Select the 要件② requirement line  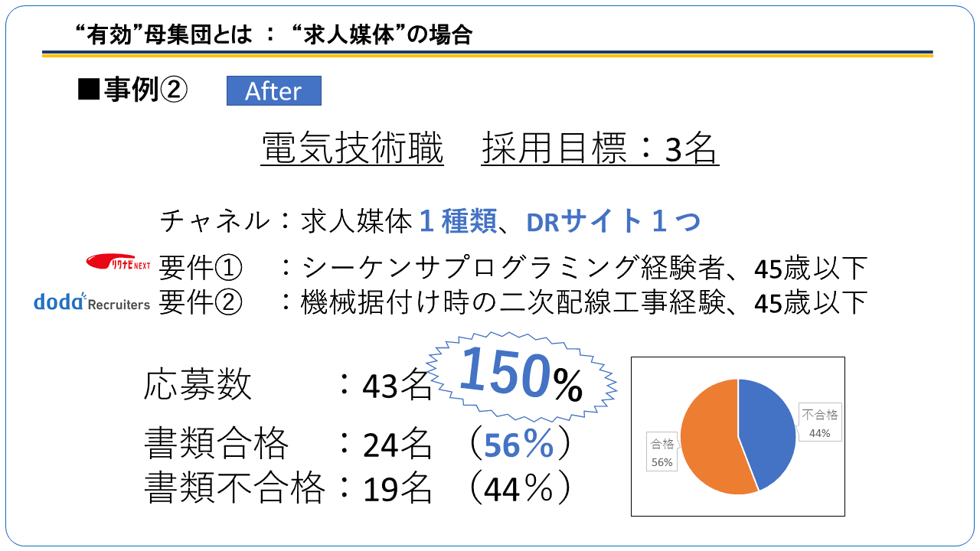512,303
